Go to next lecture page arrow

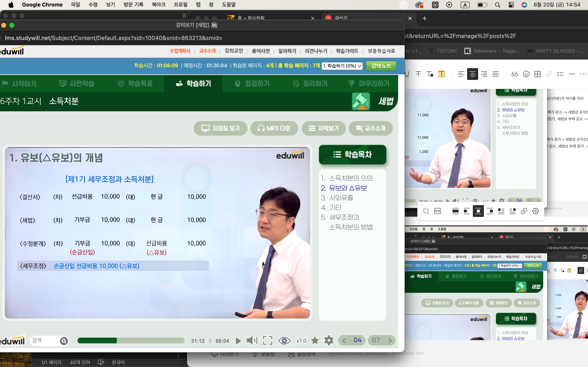(x=390, y=340)
